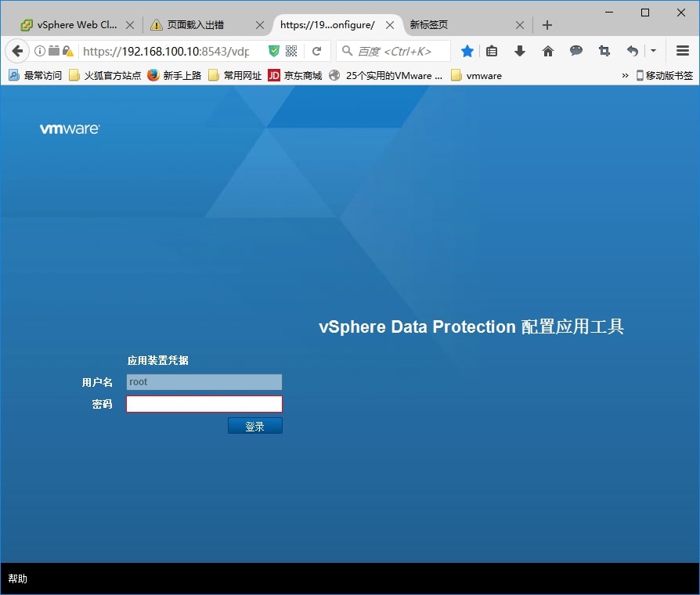Image resolution: width=700 pixels, height=595 pixels.
Task: Click the search magnifier icon
Action: point(347,52)
